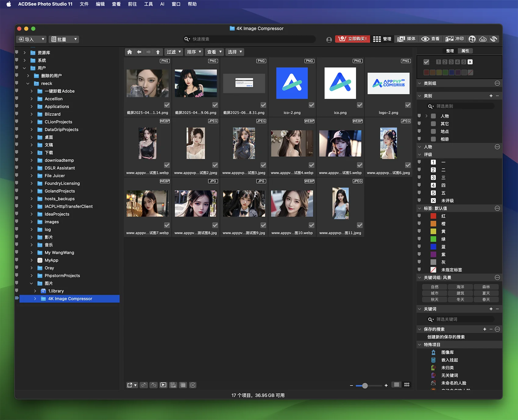
Task: Switch to the 属性 properties tab
Action: click(x=465, y=51)
